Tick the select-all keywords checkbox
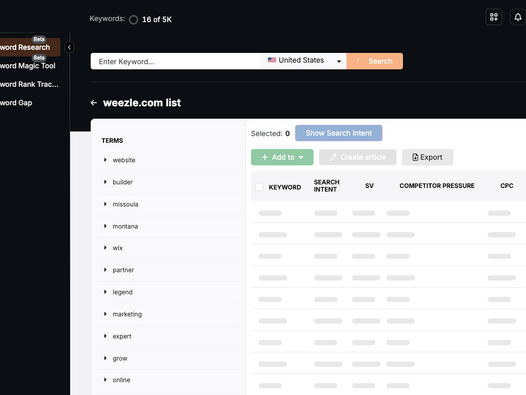 (259, 187)
